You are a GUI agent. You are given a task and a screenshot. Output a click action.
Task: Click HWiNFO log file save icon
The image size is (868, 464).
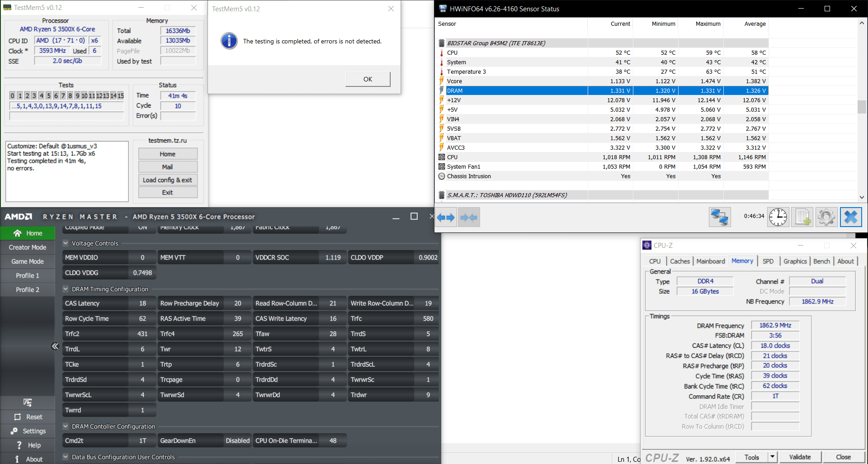802,217
